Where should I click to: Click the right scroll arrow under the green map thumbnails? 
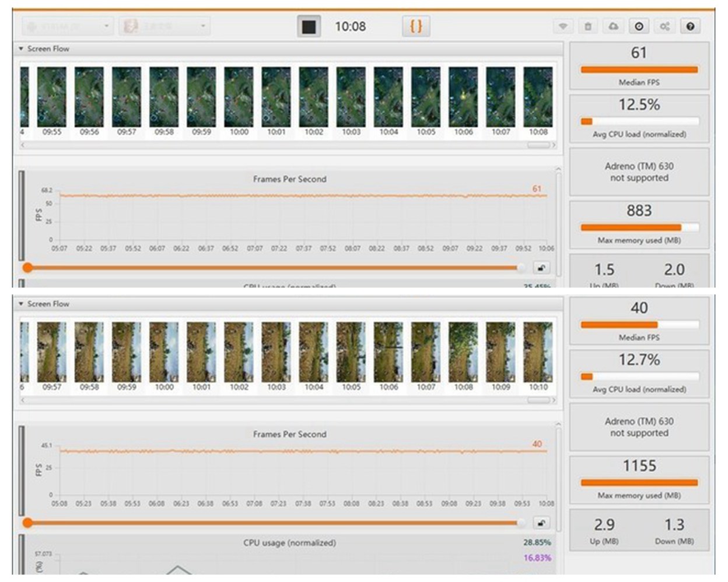[x=554, y=145]
